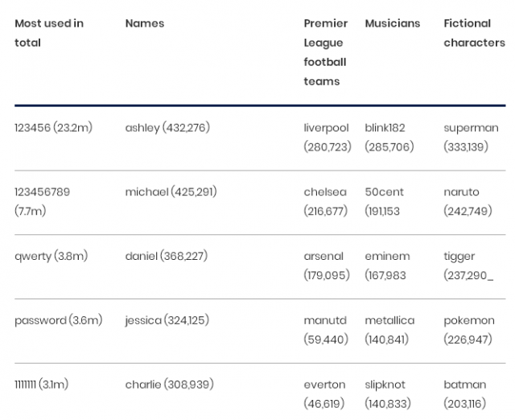Select the qwerty (3.8m) cell
515x420 pixels.
click(x=51, y=257)
